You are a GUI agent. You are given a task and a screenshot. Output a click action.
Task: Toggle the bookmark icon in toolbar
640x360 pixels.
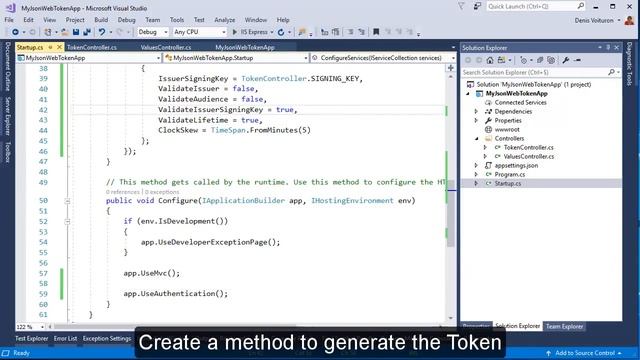click(x=376, y=32)
